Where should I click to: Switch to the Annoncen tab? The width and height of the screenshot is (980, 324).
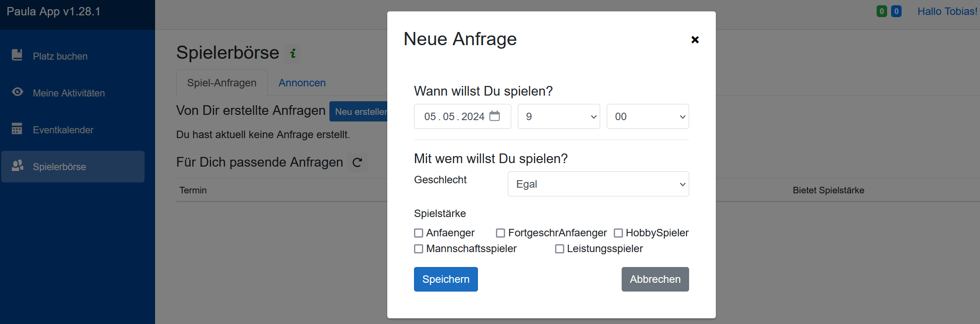[x=302, y=83]
